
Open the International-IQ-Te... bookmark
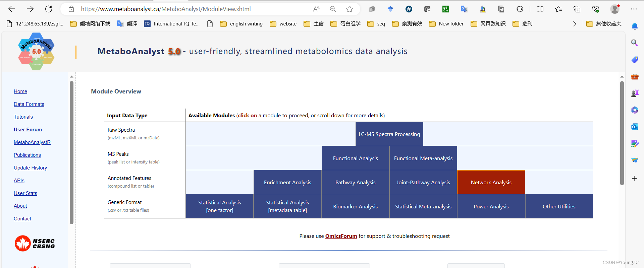pyautogui.click(x=172, y=24)
